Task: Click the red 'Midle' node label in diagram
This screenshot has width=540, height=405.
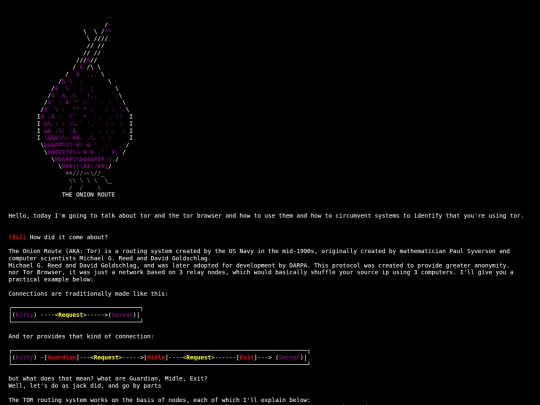Action: click(x=156, y=357)
